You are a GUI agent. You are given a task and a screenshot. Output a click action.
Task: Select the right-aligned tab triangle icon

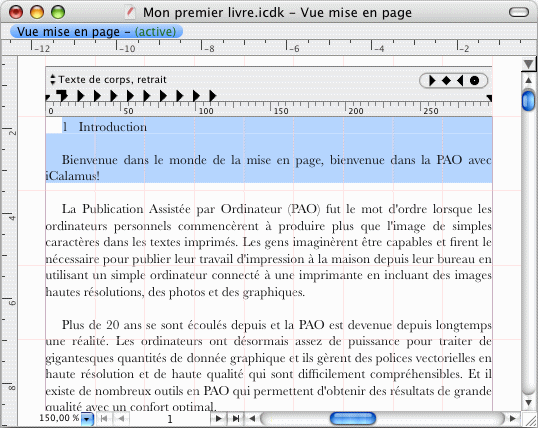460,81
